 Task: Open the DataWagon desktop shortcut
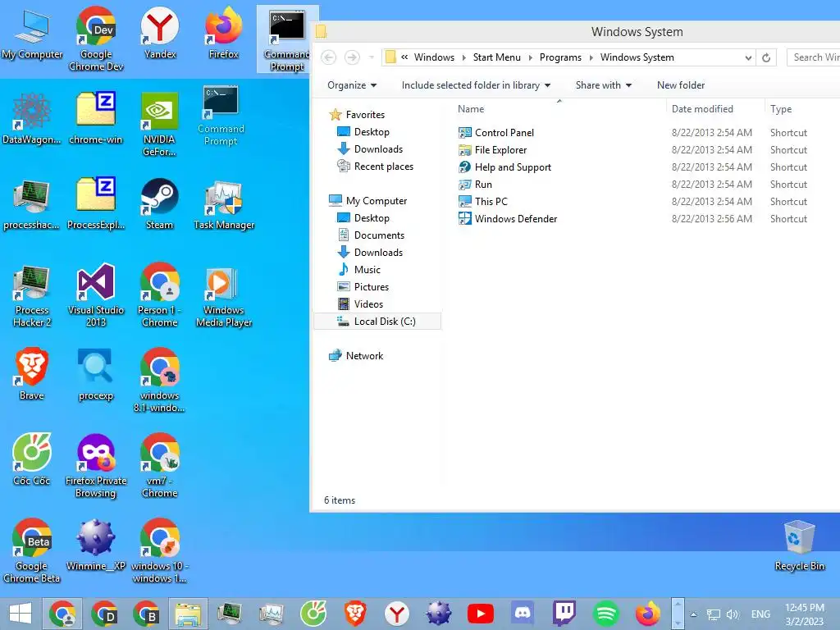click(x=32, y=118)
